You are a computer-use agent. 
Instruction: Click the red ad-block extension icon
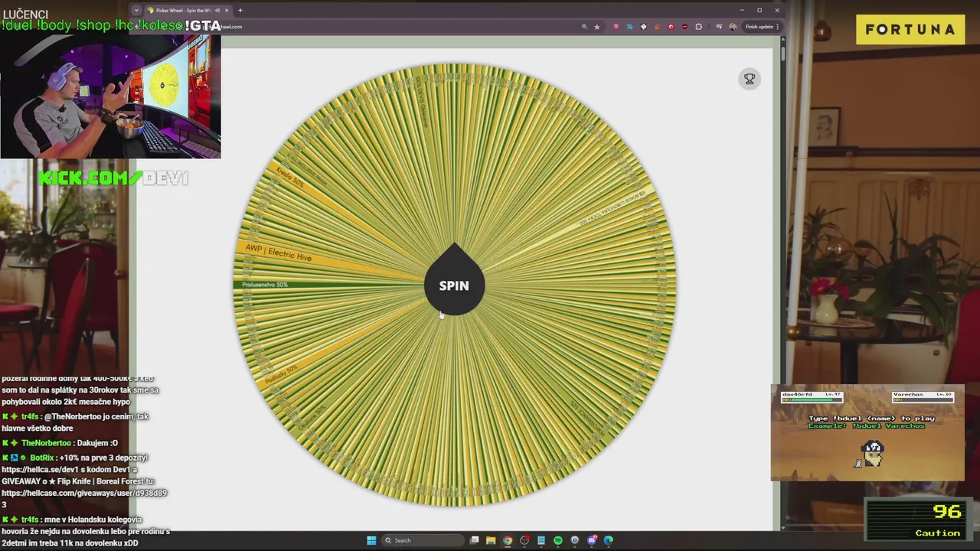(684, 27)
